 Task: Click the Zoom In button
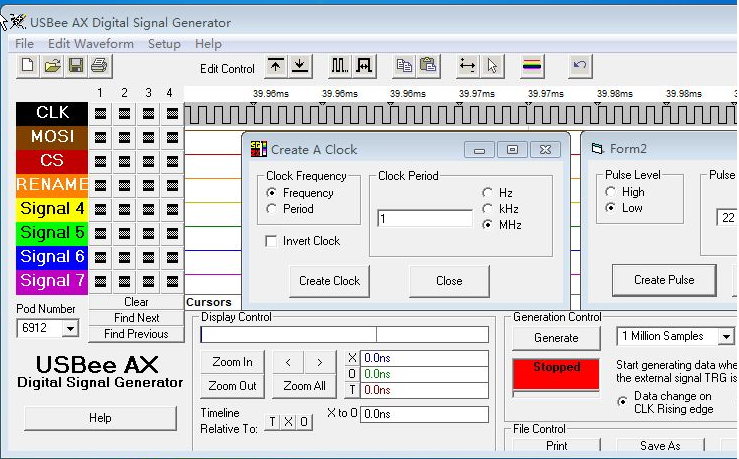point(232,362)
